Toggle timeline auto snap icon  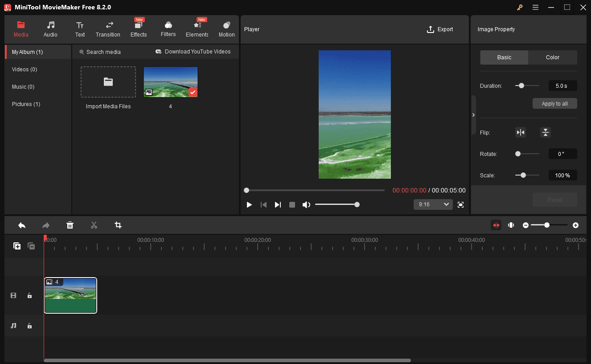pos(496,225)
